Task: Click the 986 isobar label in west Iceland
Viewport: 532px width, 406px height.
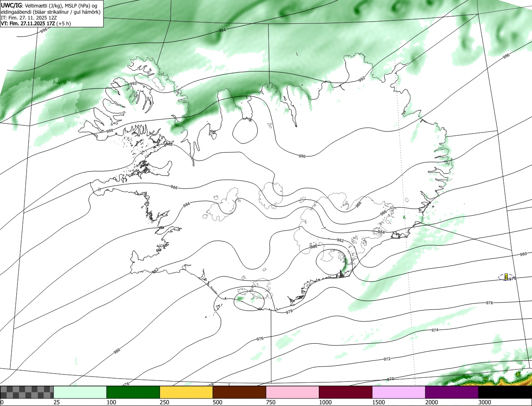Action: (x=174, y=188)
